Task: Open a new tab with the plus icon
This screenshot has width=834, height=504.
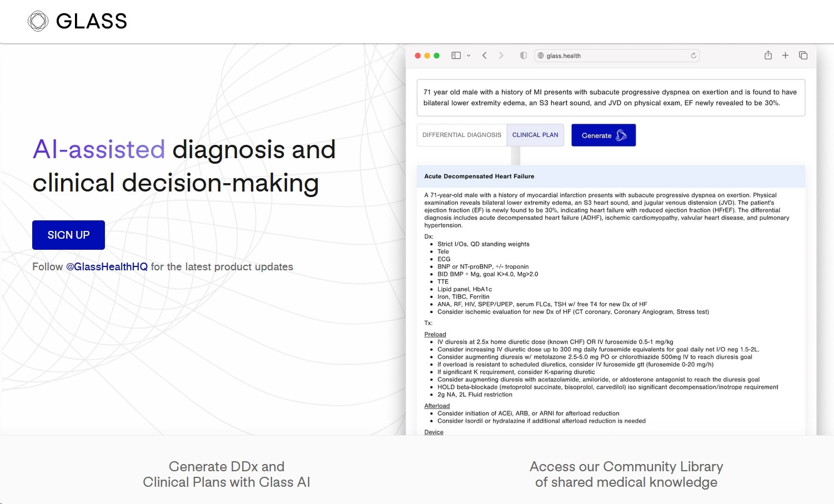Action: point(785,55)
